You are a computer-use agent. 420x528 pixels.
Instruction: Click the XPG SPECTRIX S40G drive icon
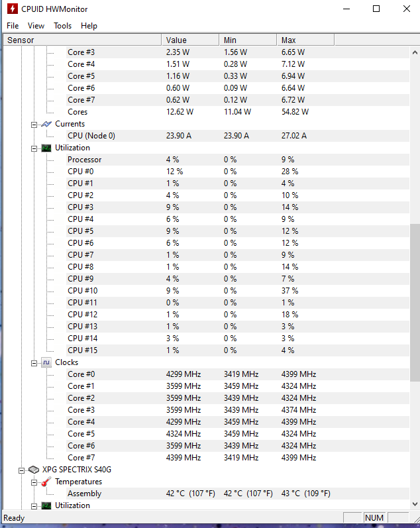pos(33,470)
